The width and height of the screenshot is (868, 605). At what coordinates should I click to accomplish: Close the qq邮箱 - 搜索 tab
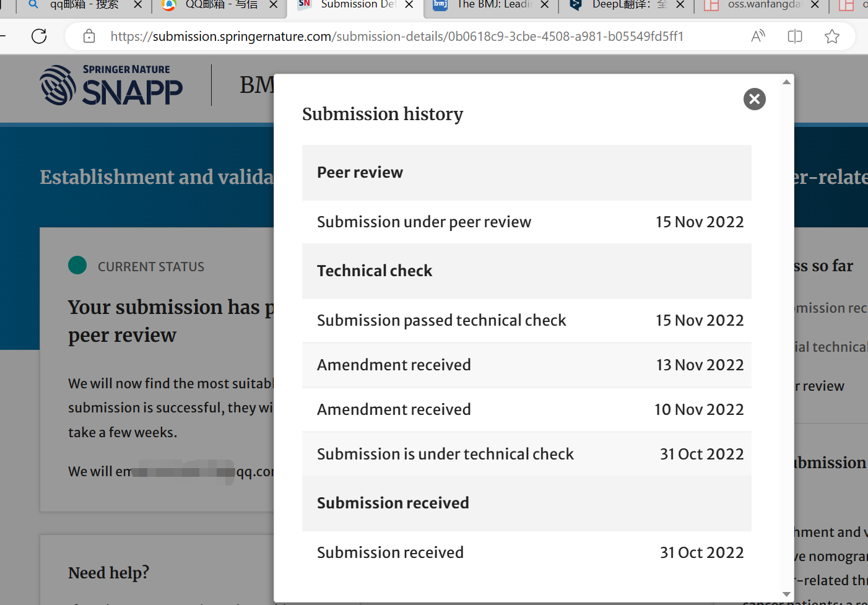(138, 5)
